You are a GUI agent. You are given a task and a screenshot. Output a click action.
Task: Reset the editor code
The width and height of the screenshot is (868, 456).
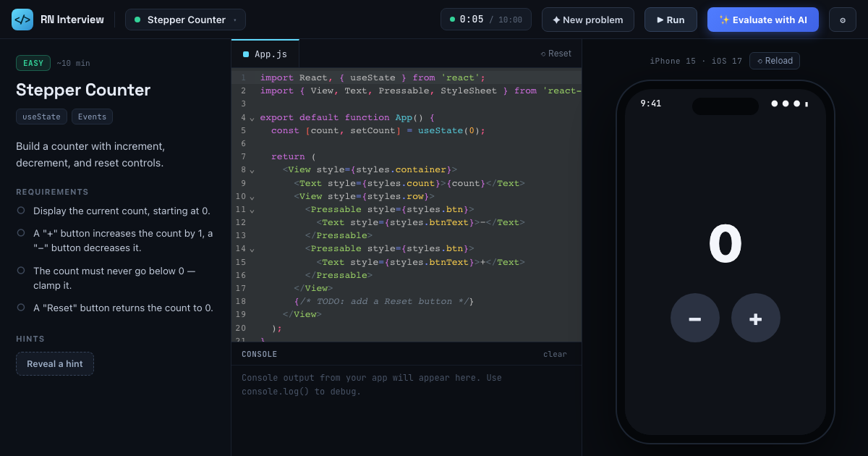pos(556,54)
